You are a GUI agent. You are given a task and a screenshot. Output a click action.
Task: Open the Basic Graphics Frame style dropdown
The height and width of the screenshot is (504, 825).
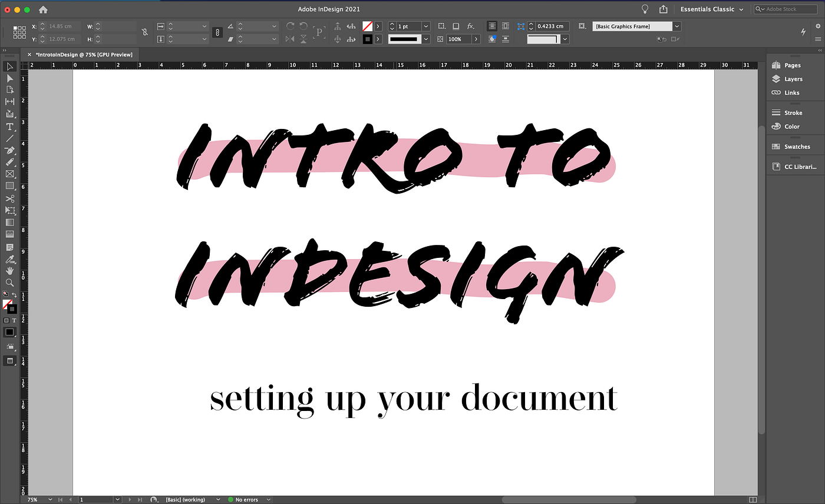point(676,26)
